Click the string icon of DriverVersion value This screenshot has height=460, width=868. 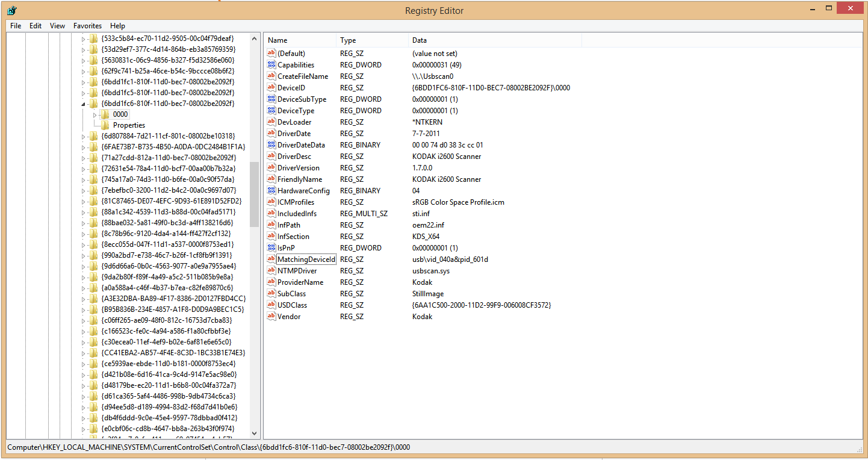pyautogui.click(x=271, y=168)
